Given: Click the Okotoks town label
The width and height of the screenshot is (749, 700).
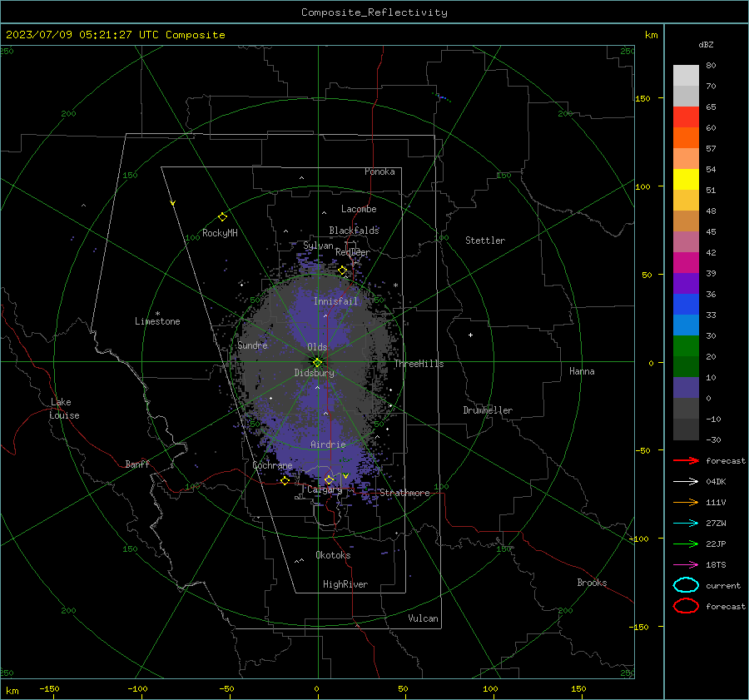Looking at the screenshot, I should [x=333, y=555].
